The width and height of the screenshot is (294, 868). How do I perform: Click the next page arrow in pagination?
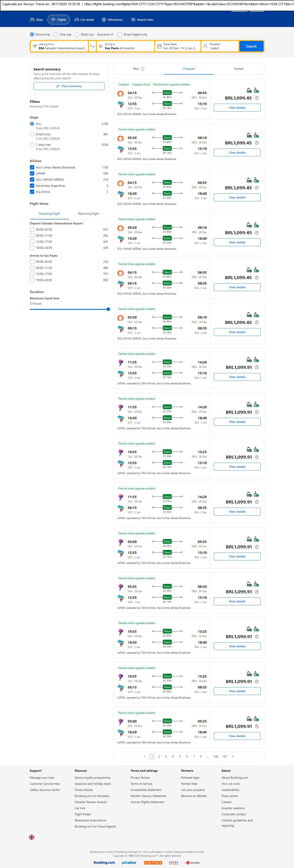click(x=233, y=756)
